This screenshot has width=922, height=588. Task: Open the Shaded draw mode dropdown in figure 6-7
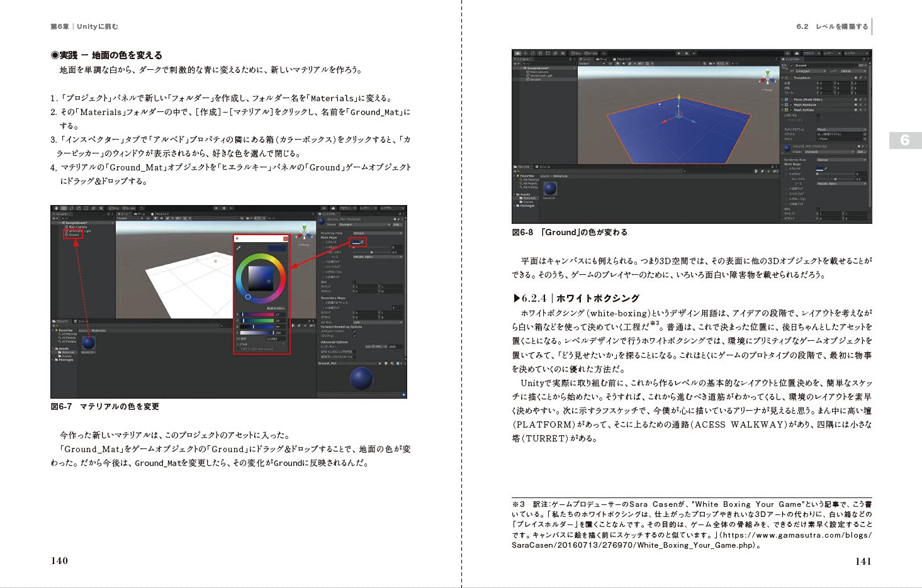[x=130, y=218]
